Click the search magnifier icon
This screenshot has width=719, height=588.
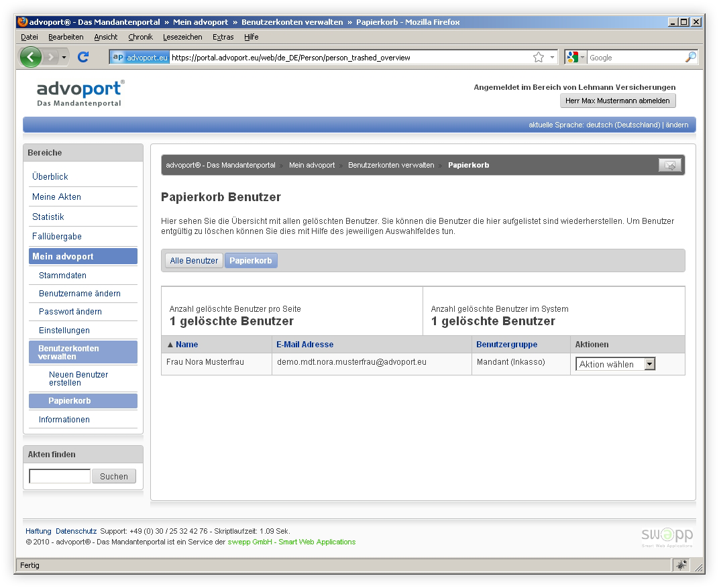click(690, 57)
